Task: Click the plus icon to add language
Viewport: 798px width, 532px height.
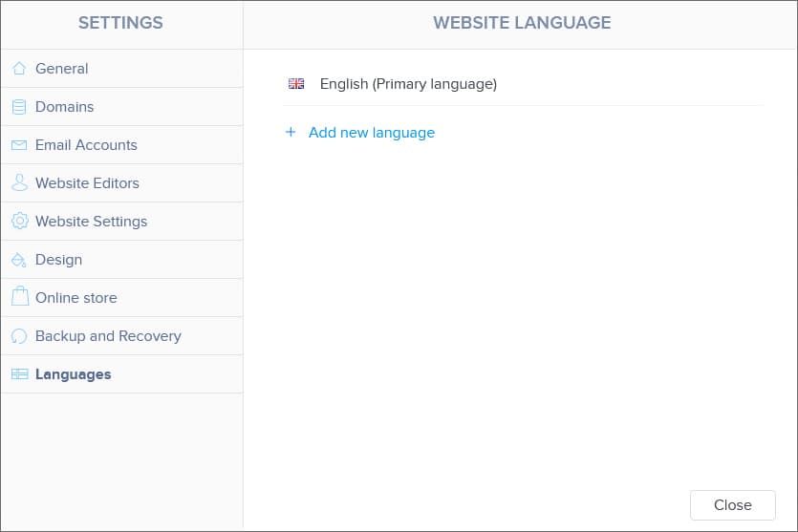Action: [291, 133]
